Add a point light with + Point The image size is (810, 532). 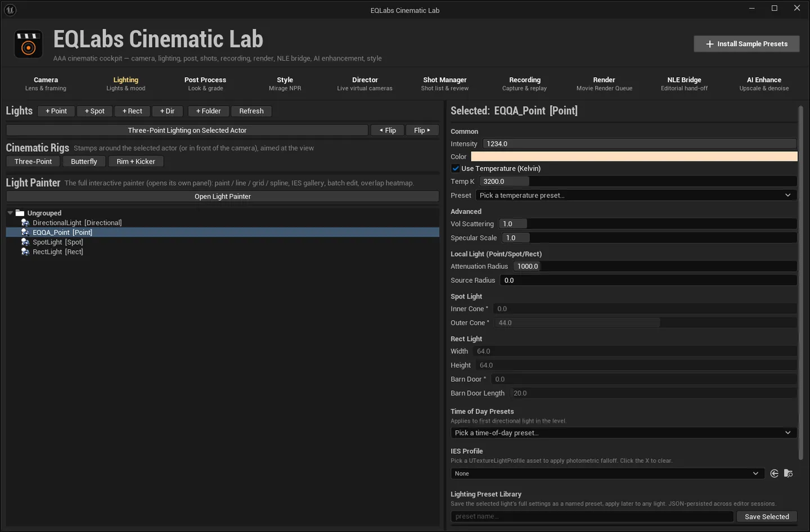coord(56,111)
